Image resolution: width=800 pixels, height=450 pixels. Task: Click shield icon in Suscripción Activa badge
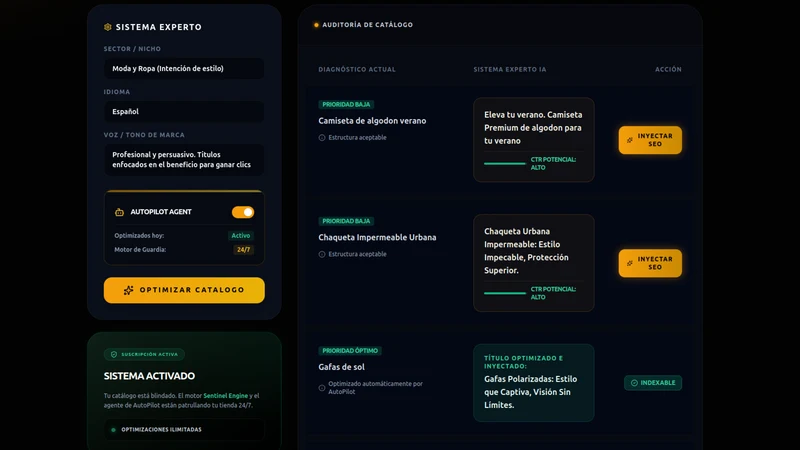click(114, 354)
